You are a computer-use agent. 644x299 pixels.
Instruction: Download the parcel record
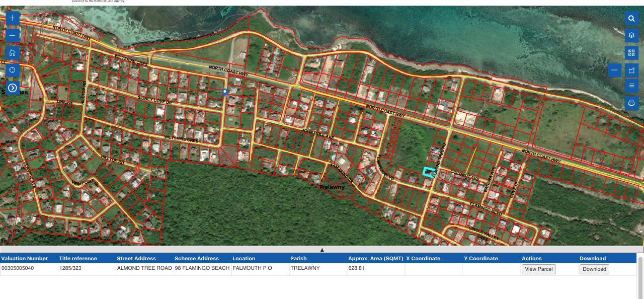594,269
